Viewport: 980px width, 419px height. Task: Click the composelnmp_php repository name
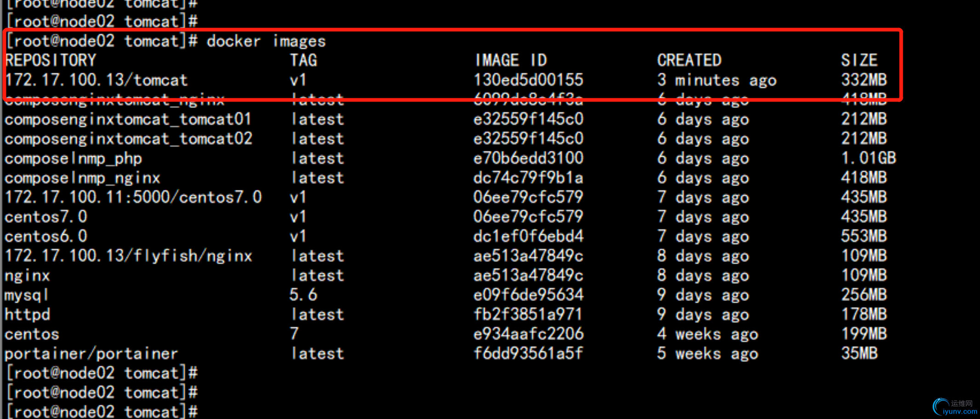(74, 159)
